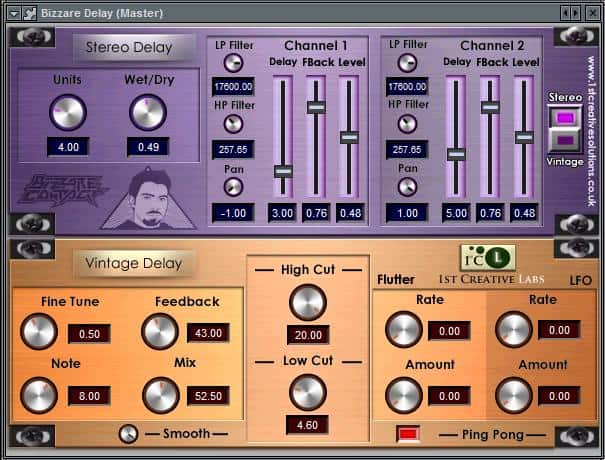Screen dimensions: 605x460
Task: Close the Bizzare Delay window
Action: (x=592, y=13)
